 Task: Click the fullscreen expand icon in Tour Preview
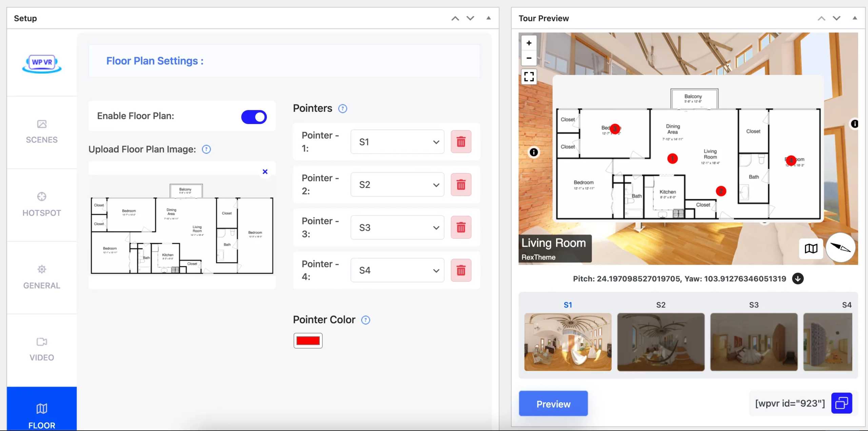click(x=529, y=77)
